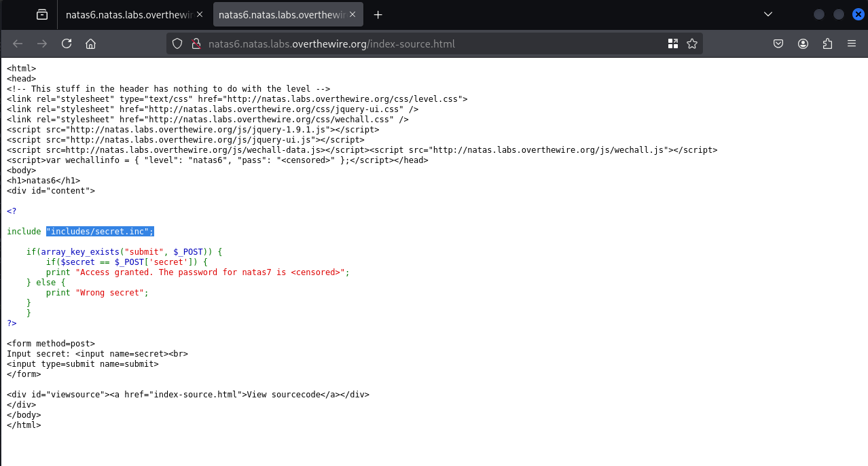
Task: Save page to Pocket
Action: pos(779,43)
